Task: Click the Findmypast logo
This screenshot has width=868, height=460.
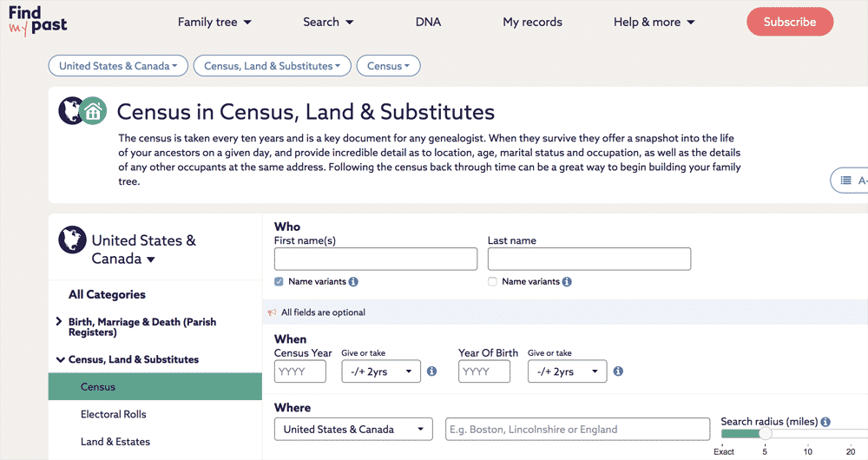Action: coord(37,21)
